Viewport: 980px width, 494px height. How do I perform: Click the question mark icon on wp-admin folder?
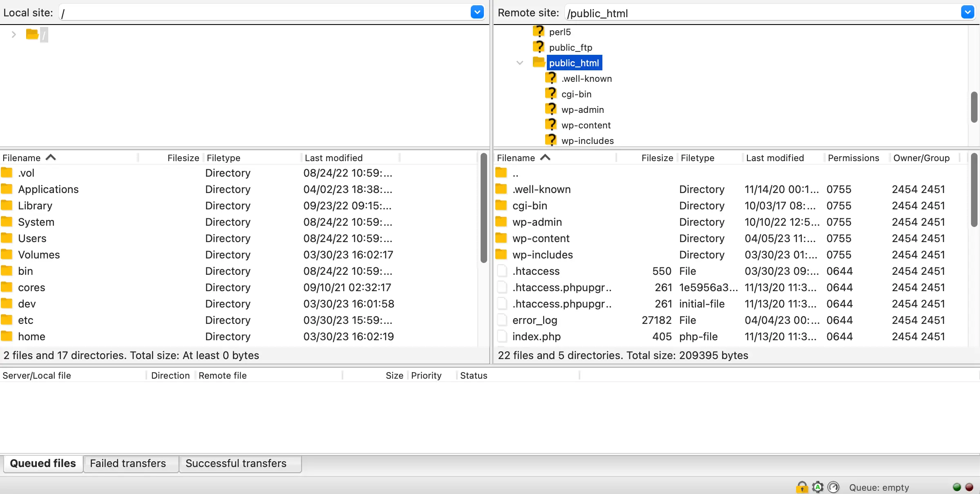pos(551,109)
